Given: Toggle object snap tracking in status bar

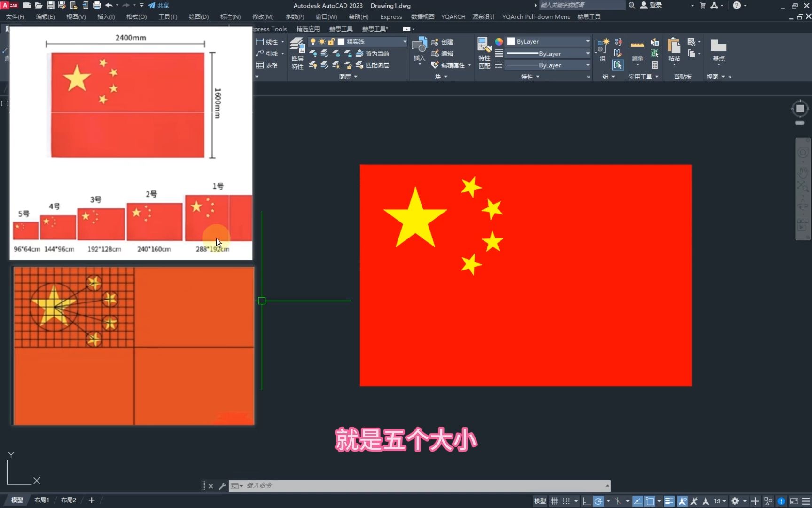Looking at the screenshot, I should click(638, 501).
